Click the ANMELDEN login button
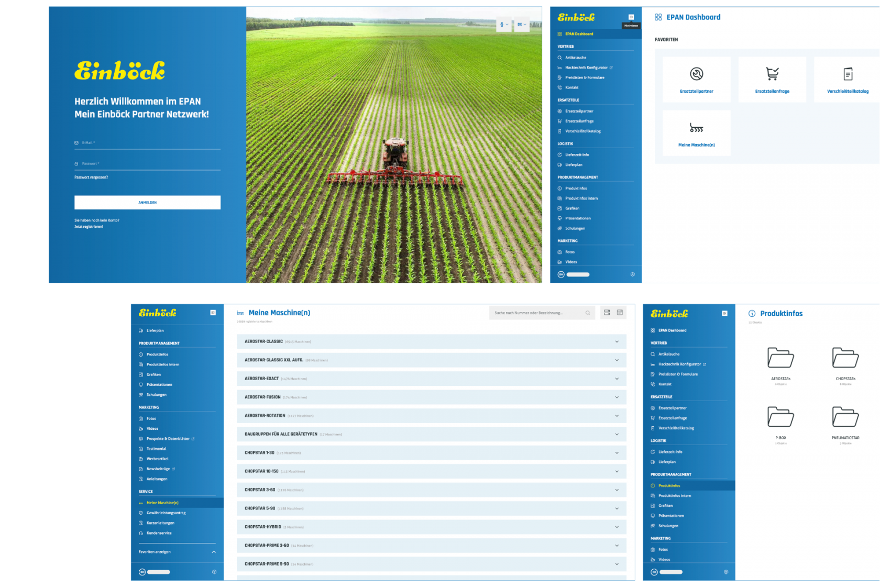 pyautogui.click(x=147, y=203)
